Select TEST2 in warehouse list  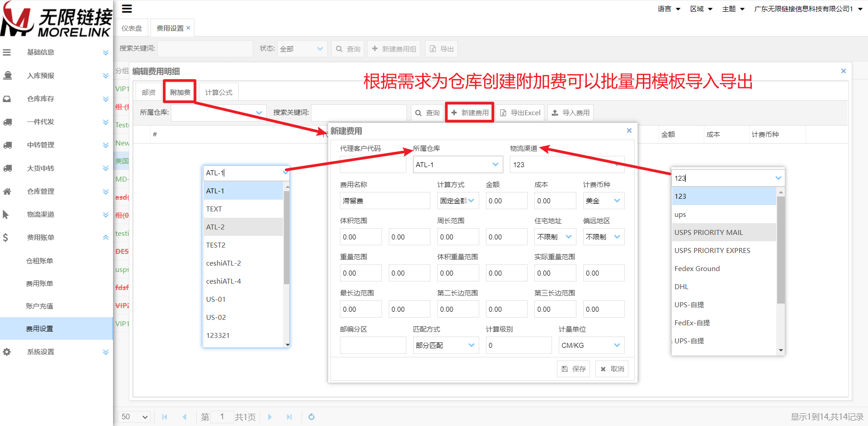[243, 245]
